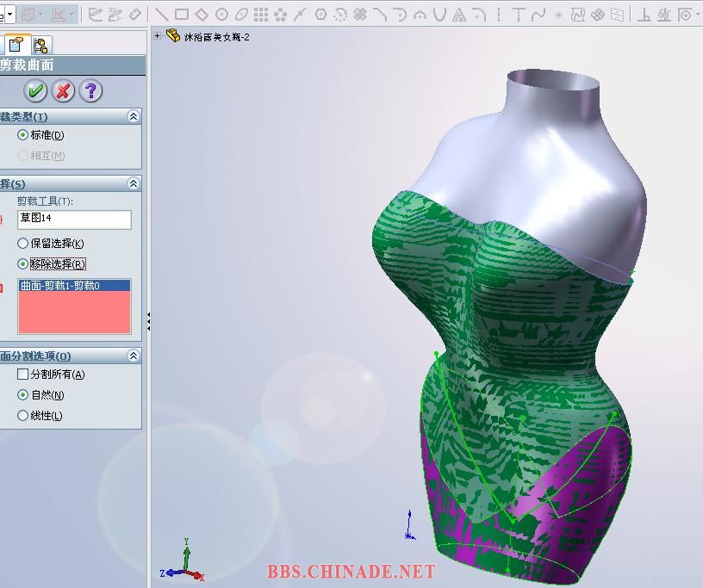Select the Circle sketch tool

pyautogui.click(x=221, y=15)
